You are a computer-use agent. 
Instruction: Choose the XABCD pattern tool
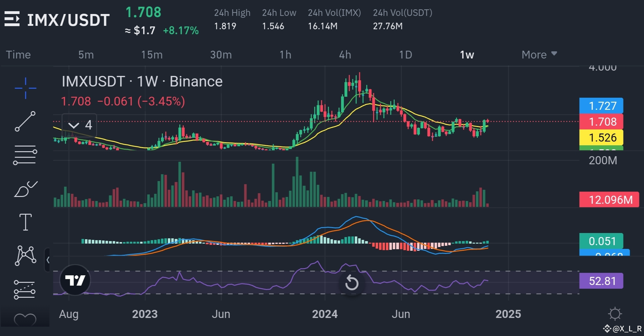coord(25,255)
